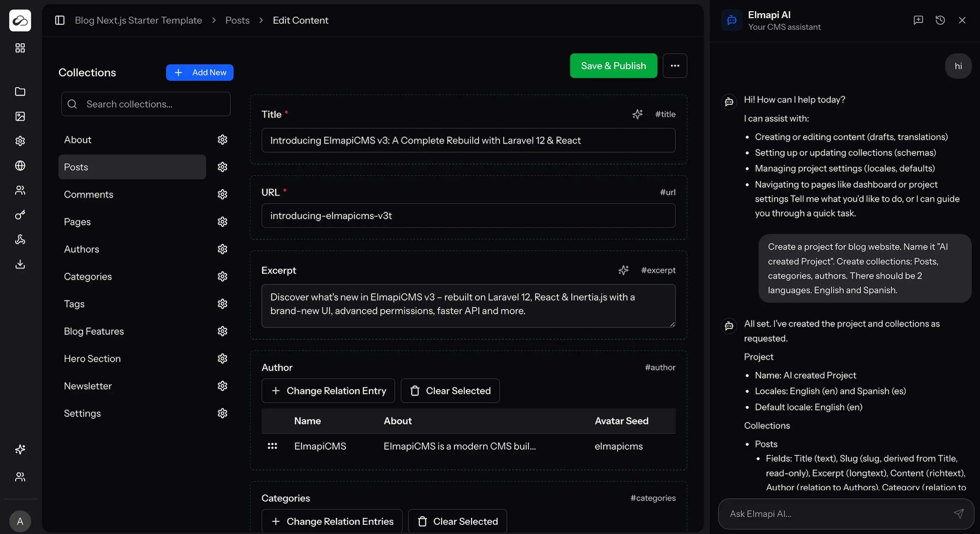Open the AI sparkles icon in left rail

coord(20,449)
